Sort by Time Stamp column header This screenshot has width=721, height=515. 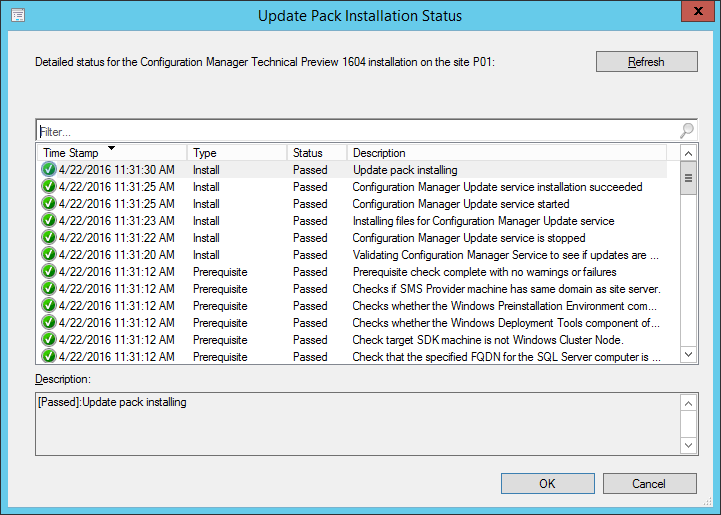click(x=111, y=153)
